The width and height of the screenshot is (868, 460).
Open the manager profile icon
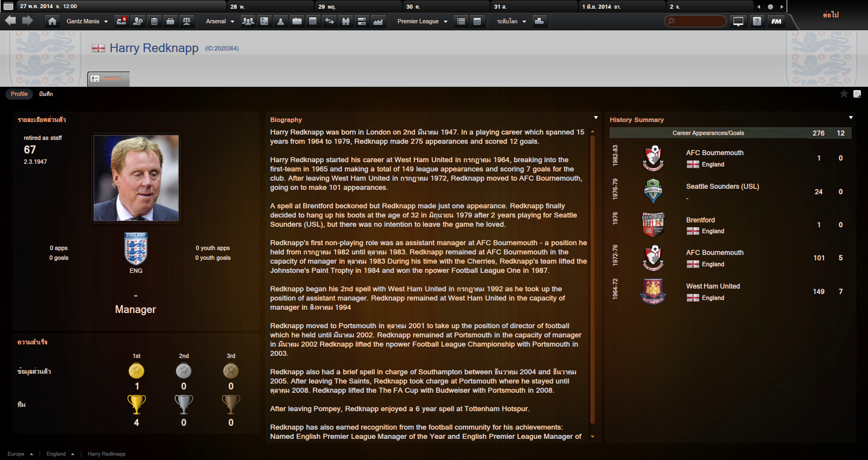coord(138,21)
